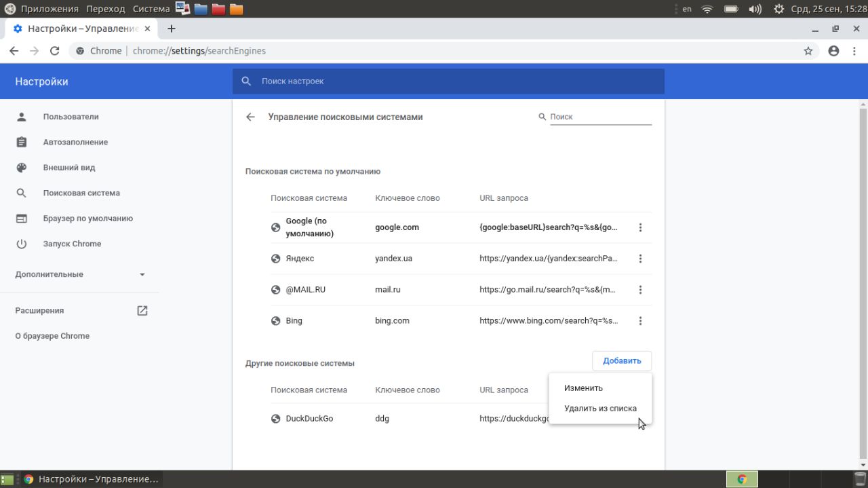Expand the Дополнительные section in sidebar
The width and height of the screenshot is (868, 488).
coord(80,274)
